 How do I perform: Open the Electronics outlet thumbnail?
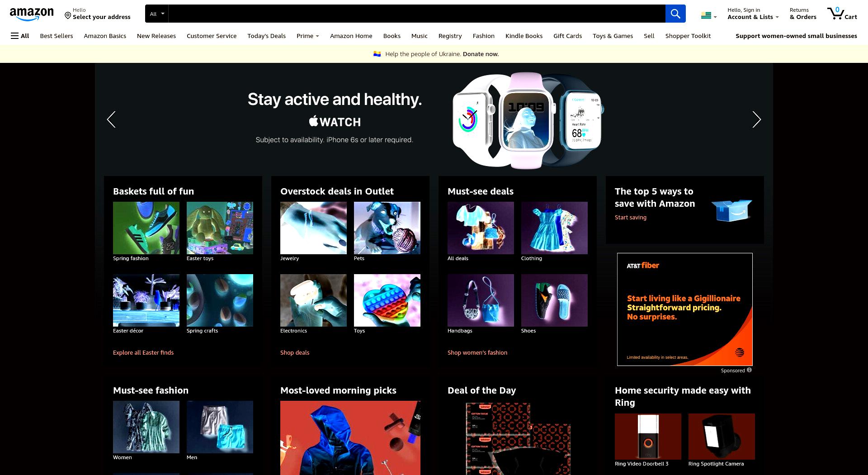click(x=313, y=300)
